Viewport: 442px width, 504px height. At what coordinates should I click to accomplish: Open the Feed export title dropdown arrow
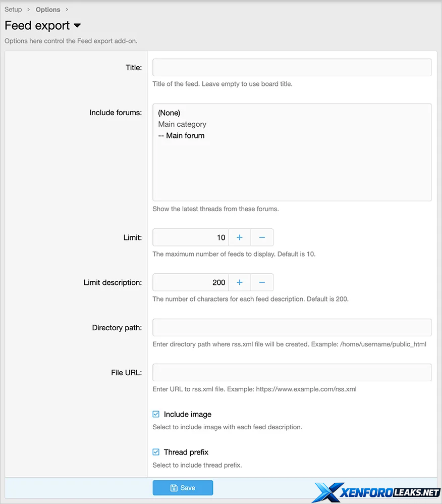[77, 26]
